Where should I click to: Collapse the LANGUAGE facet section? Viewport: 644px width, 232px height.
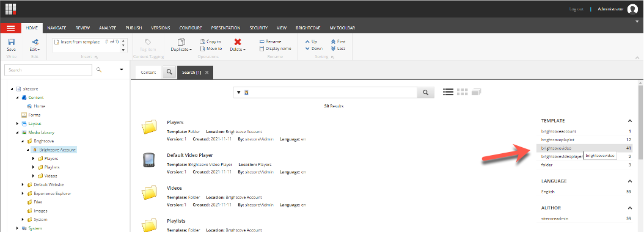click(x=629, y=181)
